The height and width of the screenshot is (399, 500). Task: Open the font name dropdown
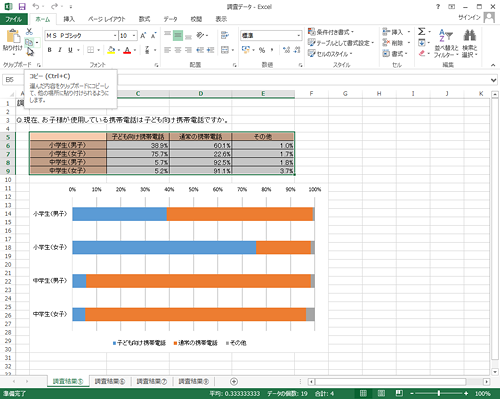[115, 35]
